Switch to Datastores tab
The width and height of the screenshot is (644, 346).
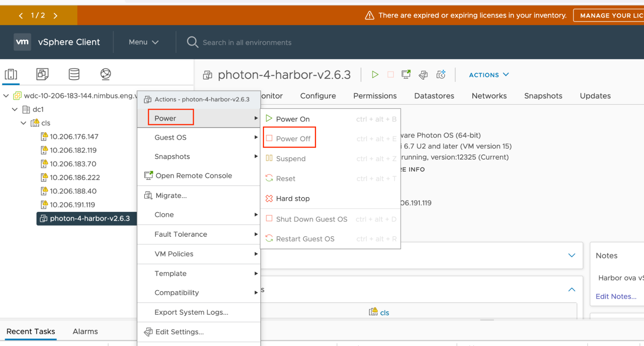434,96
